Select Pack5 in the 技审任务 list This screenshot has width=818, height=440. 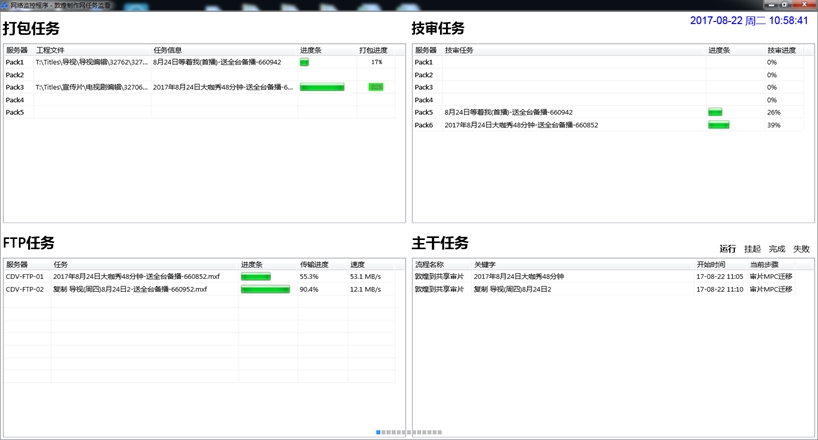424,112
